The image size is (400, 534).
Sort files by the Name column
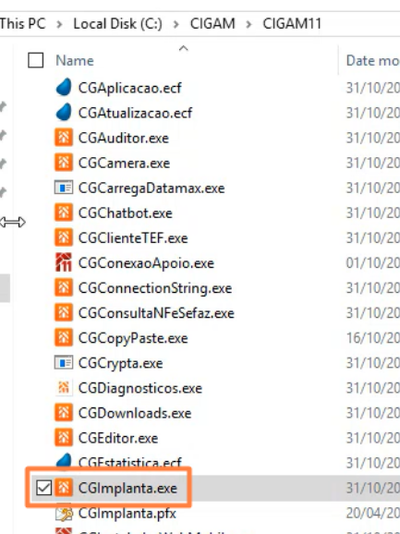coord(75,61)
